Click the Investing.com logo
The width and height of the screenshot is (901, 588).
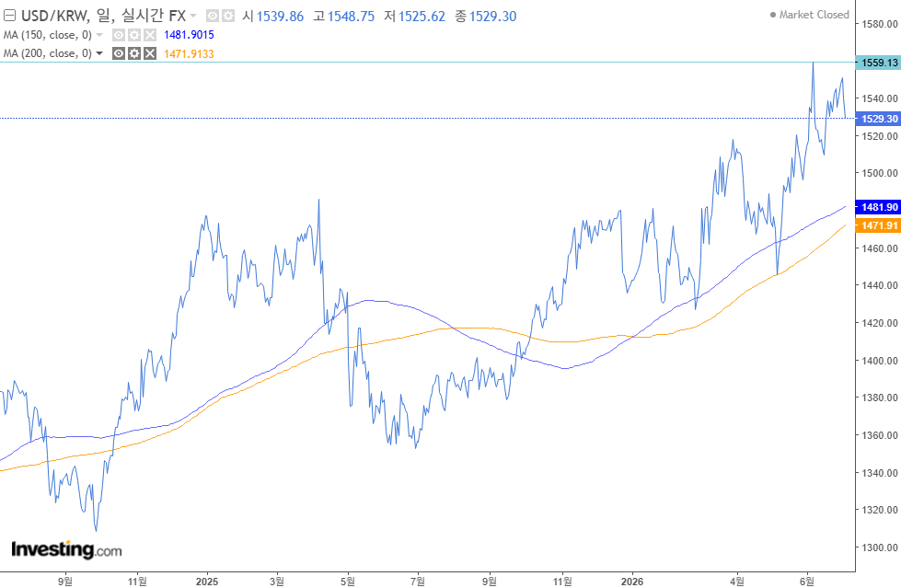pos(66,549)
